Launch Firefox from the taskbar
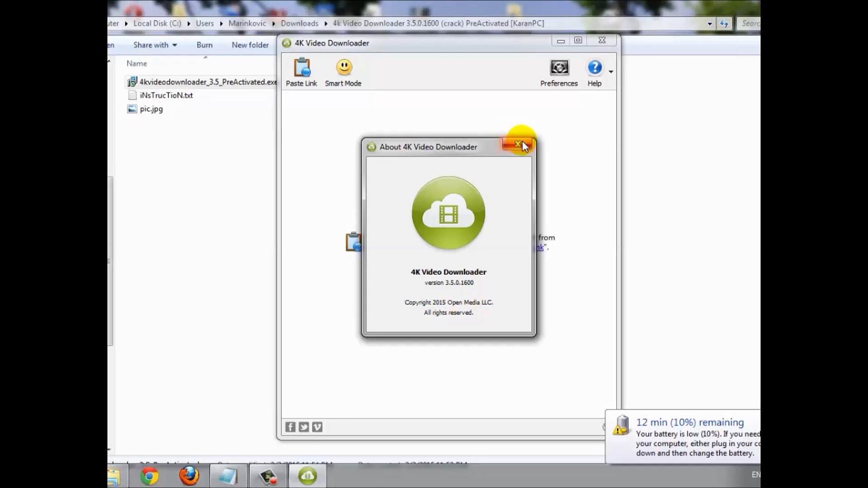 tap(189, 476)
